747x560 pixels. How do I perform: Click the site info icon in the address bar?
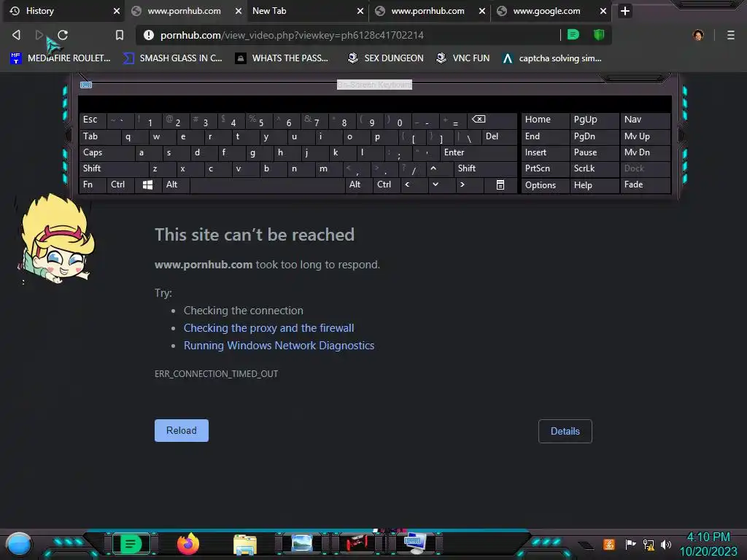[149, 35]
